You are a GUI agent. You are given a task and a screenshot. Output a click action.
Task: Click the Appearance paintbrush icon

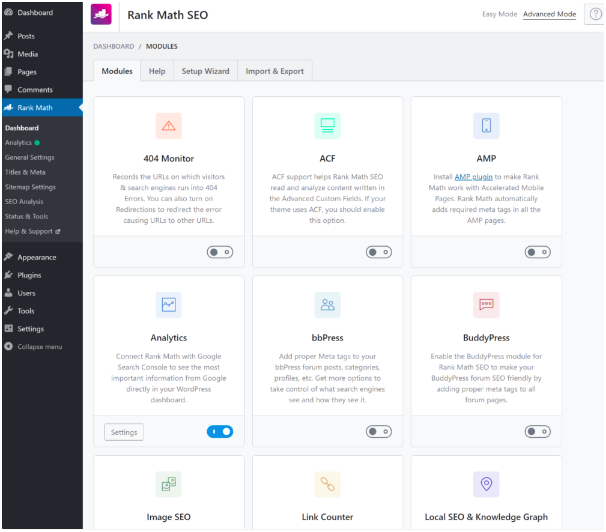point(9,257)
